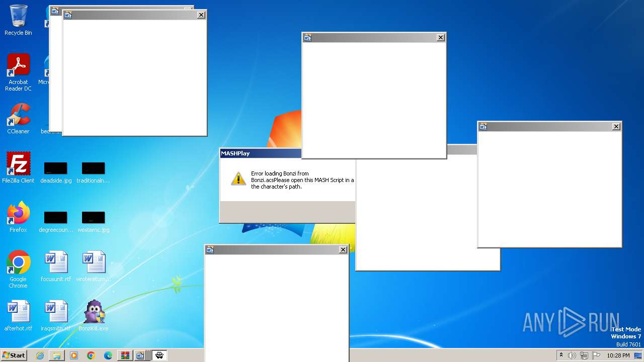Image resolution: width=644 pixels, height=362 pixels.
Task: Select the deadside.jpg image file
Action: (56, 172)
